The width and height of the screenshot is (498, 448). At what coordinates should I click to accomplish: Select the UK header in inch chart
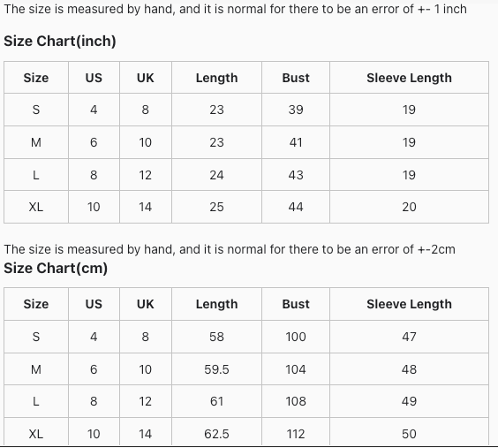point(146,78)
